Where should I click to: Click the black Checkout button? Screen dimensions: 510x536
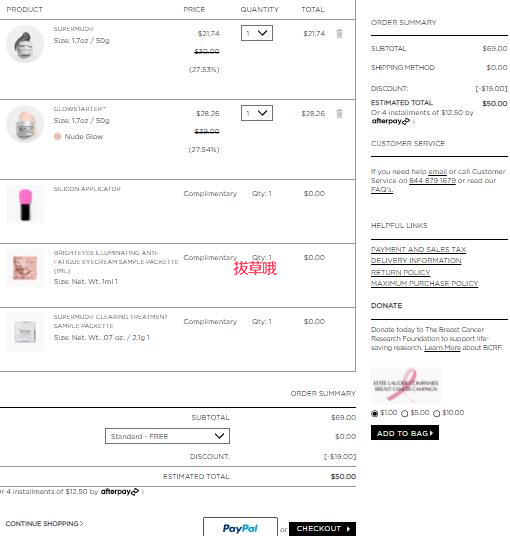tap(322, 529)
